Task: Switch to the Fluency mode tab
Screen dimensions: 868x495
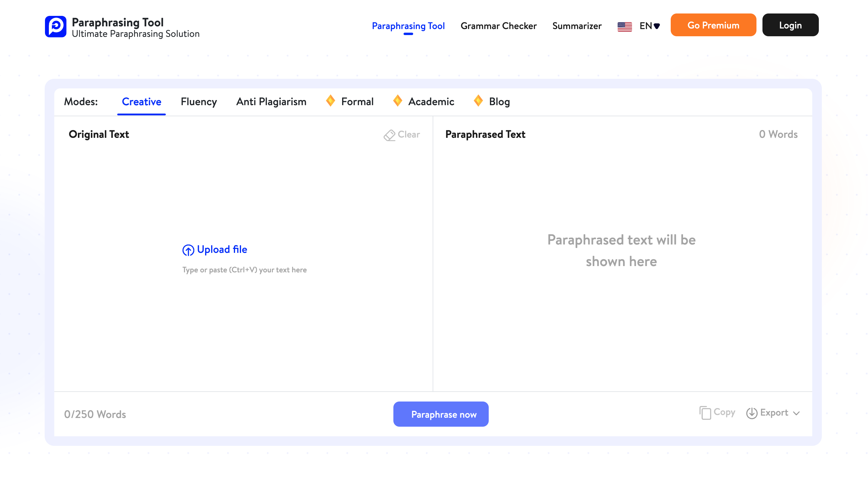Action: pos(198,102)
